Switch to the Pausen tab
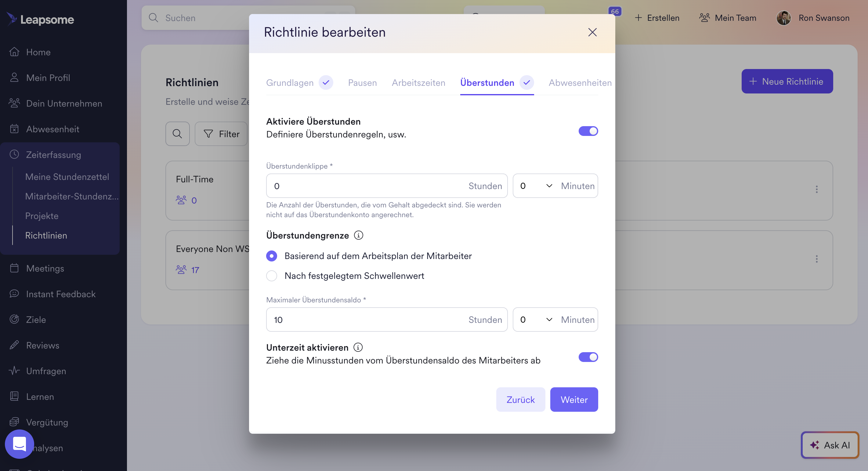Viewport: 868px width, 471px height. (362, 82)
